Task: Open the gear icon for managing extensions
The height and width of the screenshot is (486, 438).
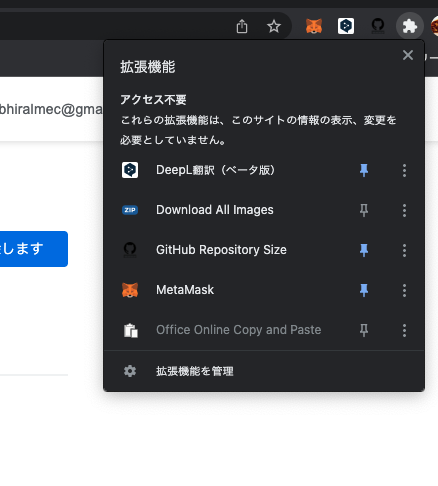Action: tap(130, 371)
